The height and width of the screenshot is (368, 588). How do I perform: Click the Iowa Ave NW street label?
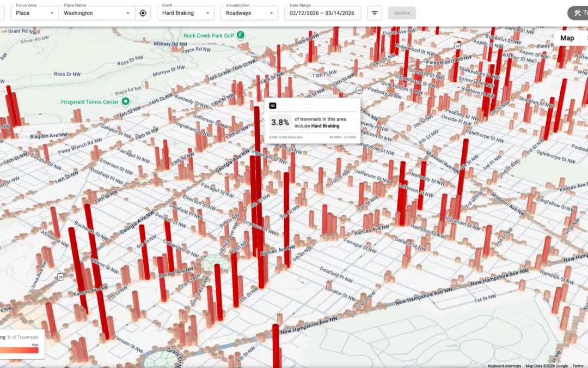click(39, 274)
